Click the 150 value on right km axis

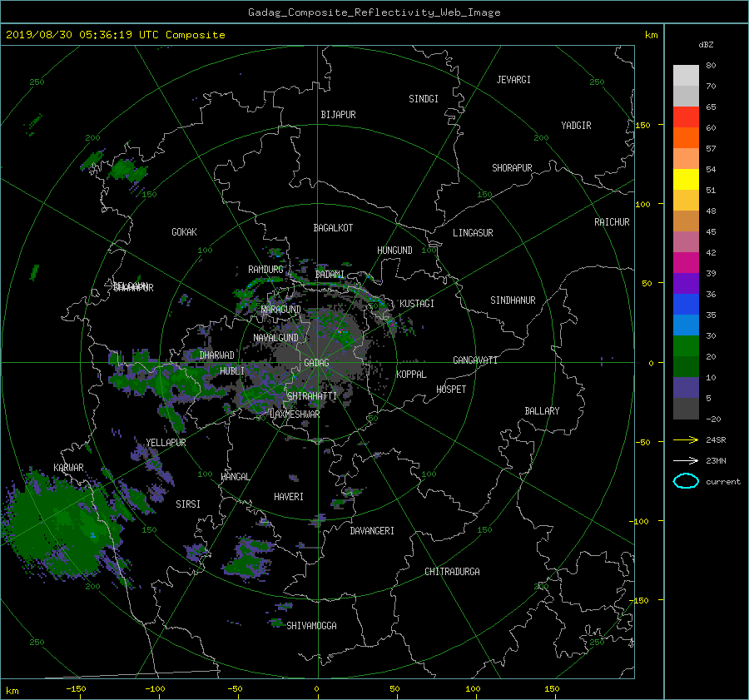(642, 125)
